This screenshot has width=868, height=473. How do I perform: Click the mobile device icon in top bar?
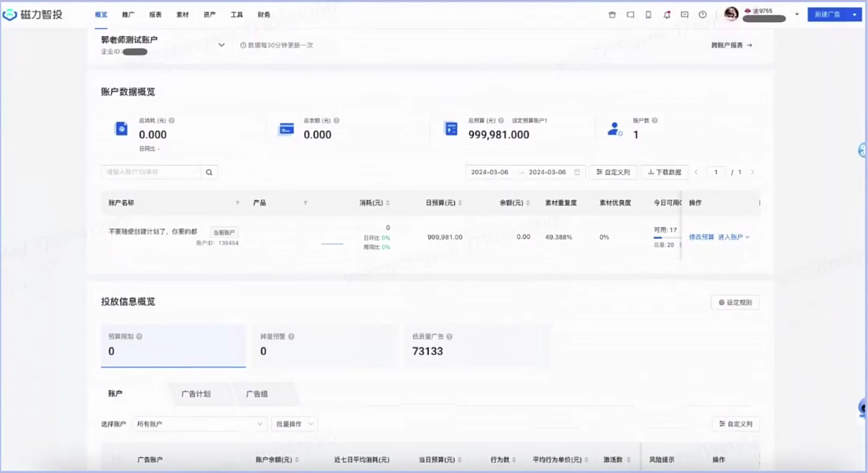[648, 13]
